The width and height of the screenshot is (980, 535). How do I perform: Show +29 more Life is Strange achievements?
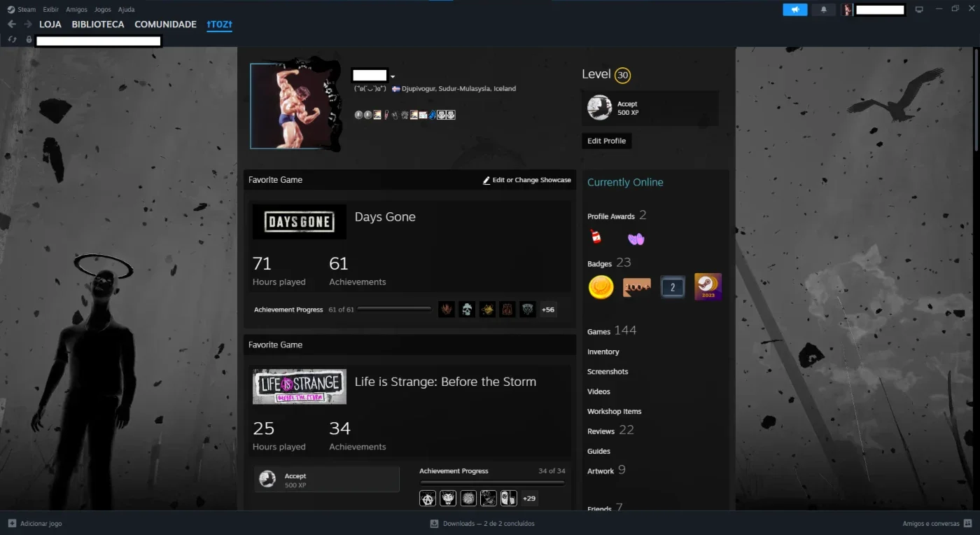[x=529, y=498]
